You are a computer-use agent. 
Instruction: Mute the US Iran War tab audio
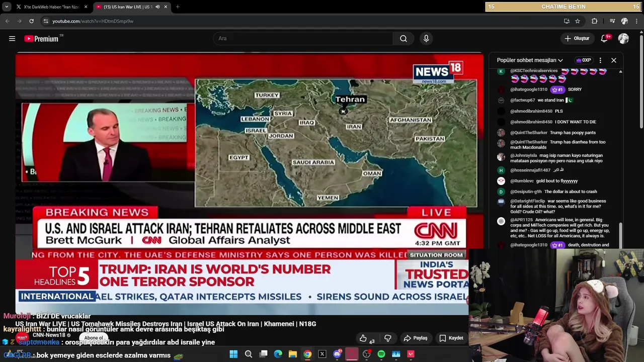click(x=157, y=7)
